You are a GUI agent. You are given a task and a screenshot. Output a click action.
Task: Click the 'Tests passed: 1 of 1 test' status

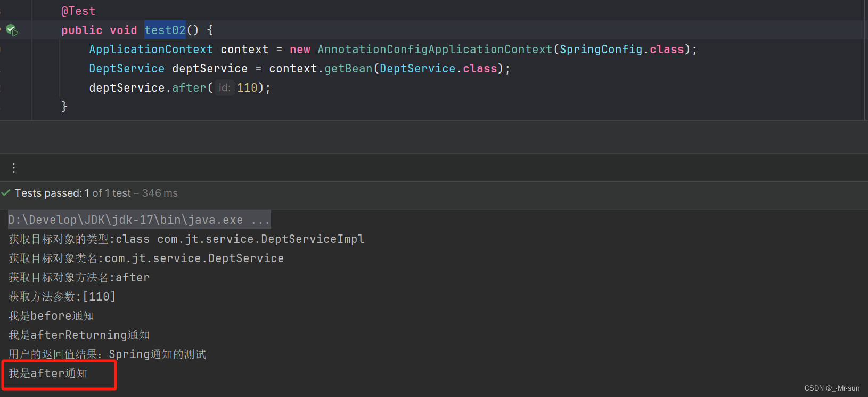(73, 193)
